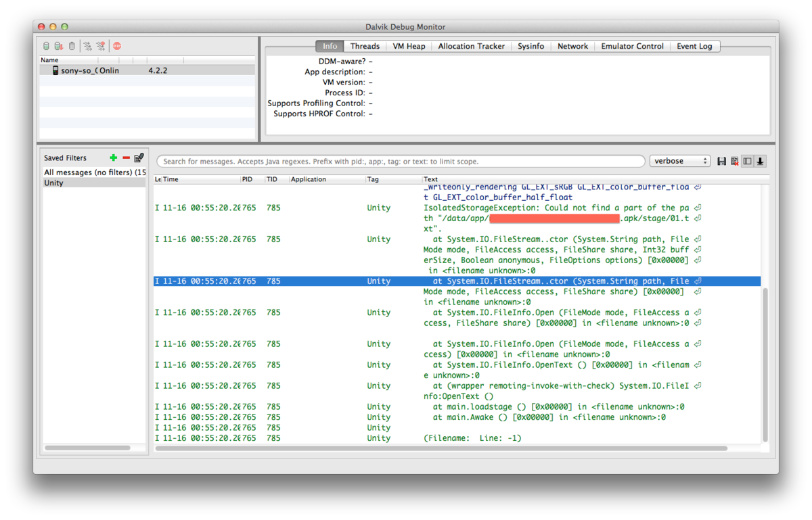Image resolution: width=812 pixels, height=520 pixels.
Task: Select the main.Awake () log line
Action: coord(457,417)
